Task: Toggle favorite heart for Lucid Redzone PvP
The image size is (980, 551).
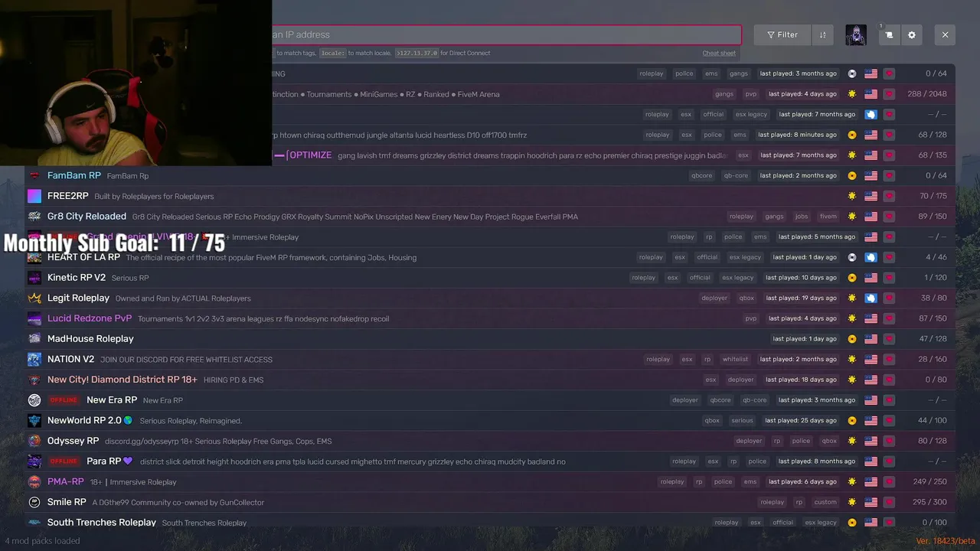Action: 889,318
